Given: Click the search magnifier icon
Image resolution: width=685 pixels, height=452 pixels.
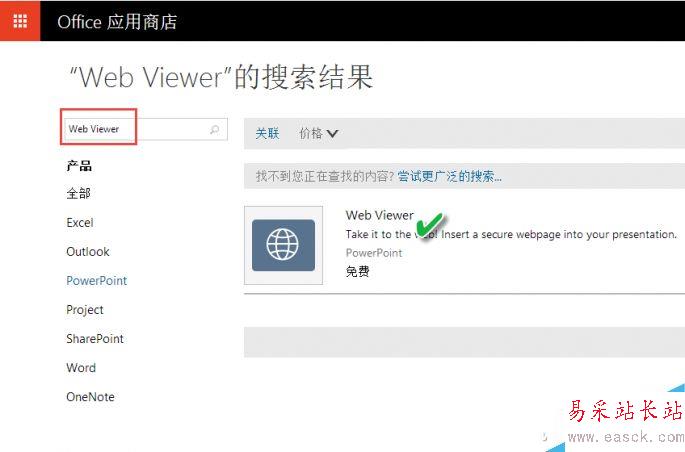Looking at the screenshot, I should 214,129.
